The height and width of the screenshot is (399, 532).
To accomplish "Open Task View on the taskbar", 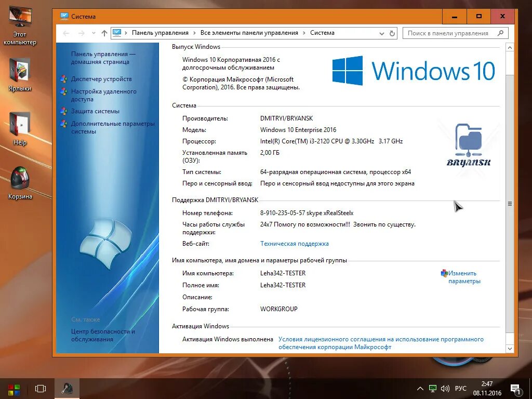I will click(x=41, y=389).
